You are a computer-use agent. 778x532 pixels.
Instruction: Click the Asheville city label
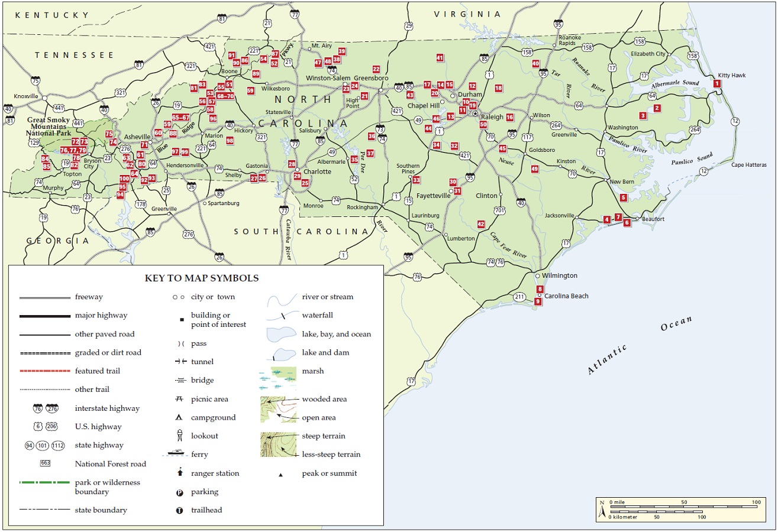tap(137, 137)
